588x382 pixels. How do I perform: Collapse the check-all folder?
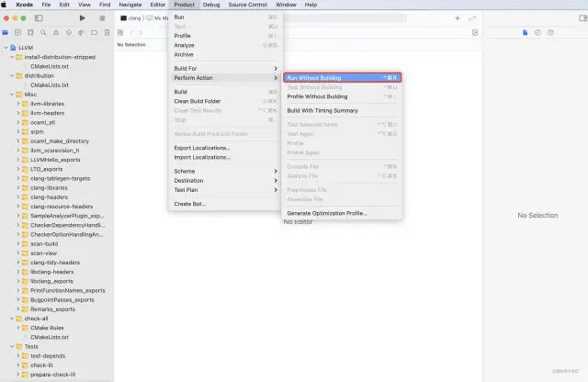tap(12, 319)
